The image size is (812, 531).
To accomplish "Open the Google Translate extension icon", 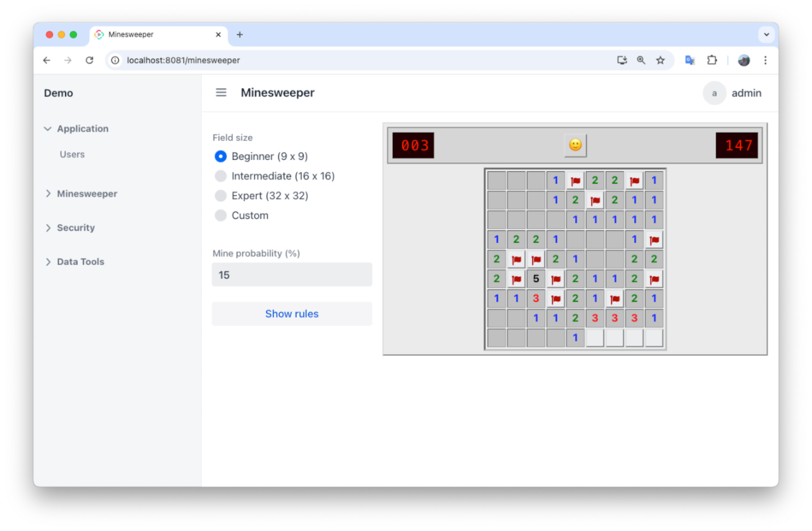I will click(690, 60).
